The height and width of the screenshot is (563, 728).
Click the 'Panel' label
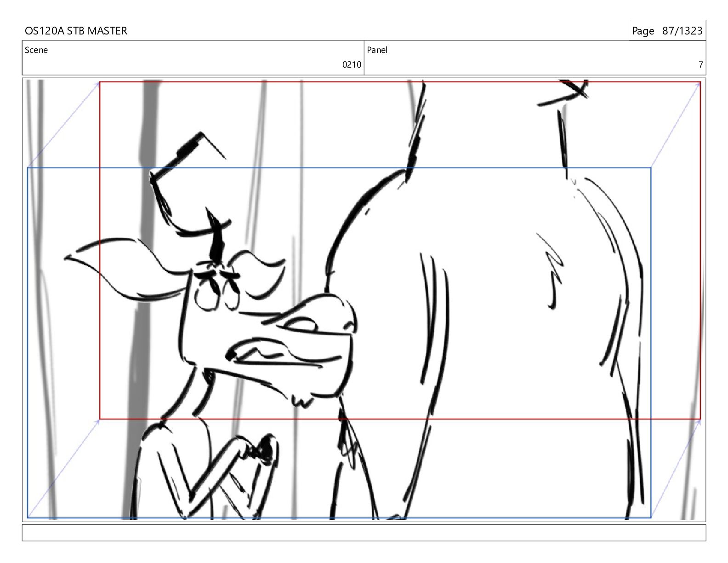[x=377, y=50]
